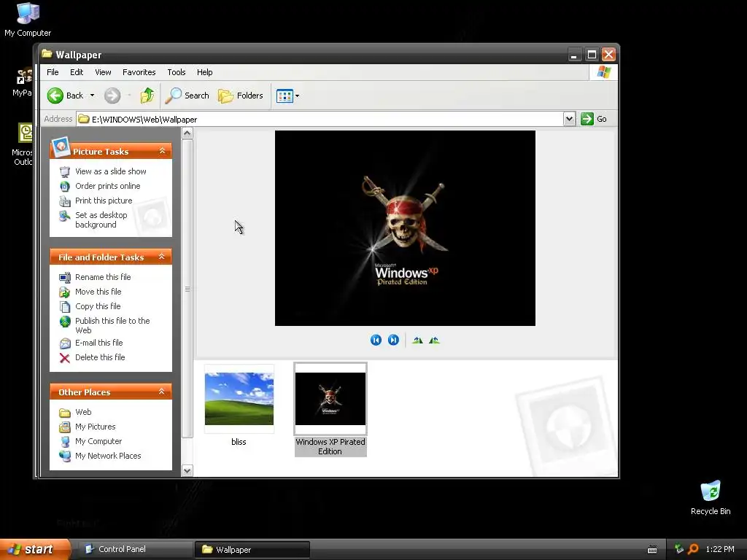Open My Network Places link
The height and width of the screenshot is (560, 747).
tap(108, 456)
